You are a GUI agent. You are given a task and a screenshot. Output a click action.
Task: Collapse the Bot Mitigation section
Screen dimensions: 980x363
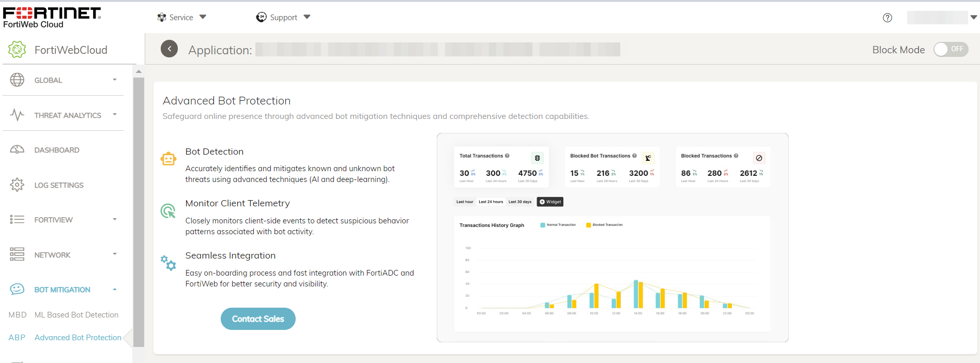pyautogui.click(x=115, y=290)
